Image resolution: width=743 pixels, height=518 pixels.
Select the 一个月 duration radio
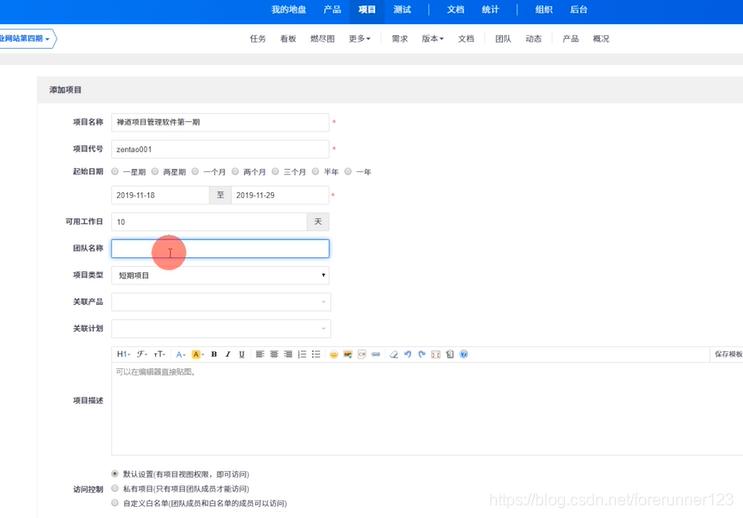[195, 172]
